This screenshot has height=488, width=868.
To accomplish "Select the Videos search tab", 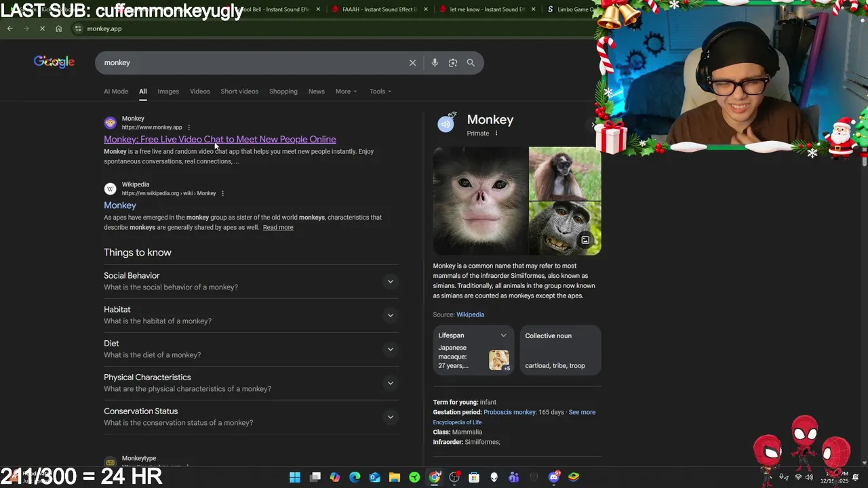I will pyautogui.click(x=200, y=91).
